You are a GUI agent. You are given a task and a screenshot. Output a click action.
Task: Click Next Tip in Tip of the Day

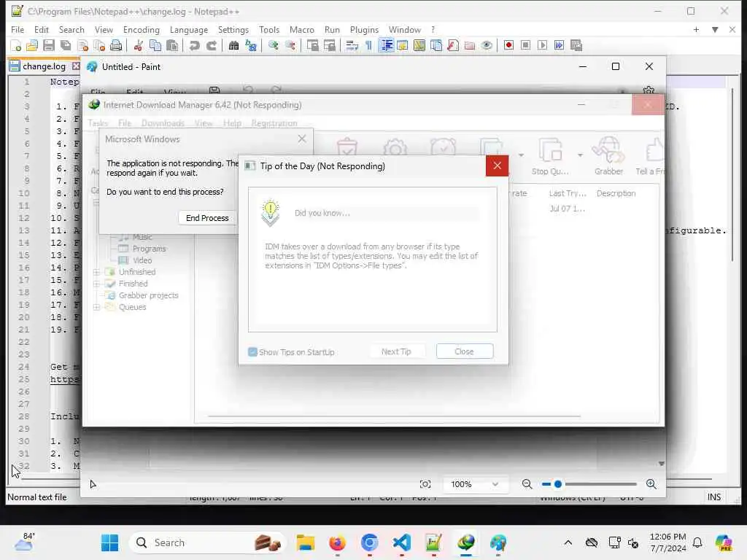(x=396, y=351)
